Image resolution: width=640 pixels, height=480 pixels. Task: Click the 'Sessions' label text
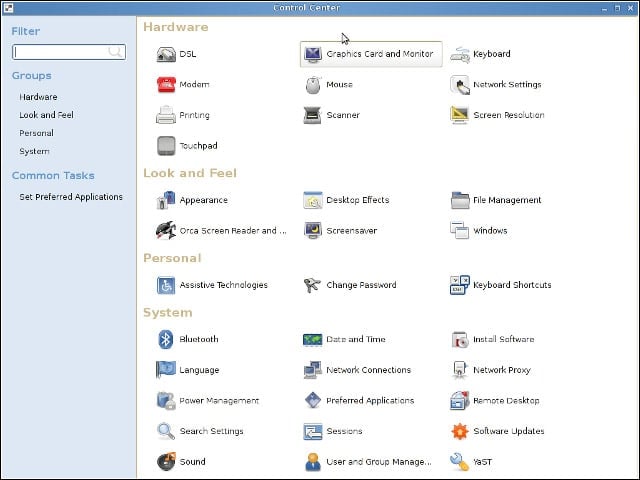click(x=344, y=431)
